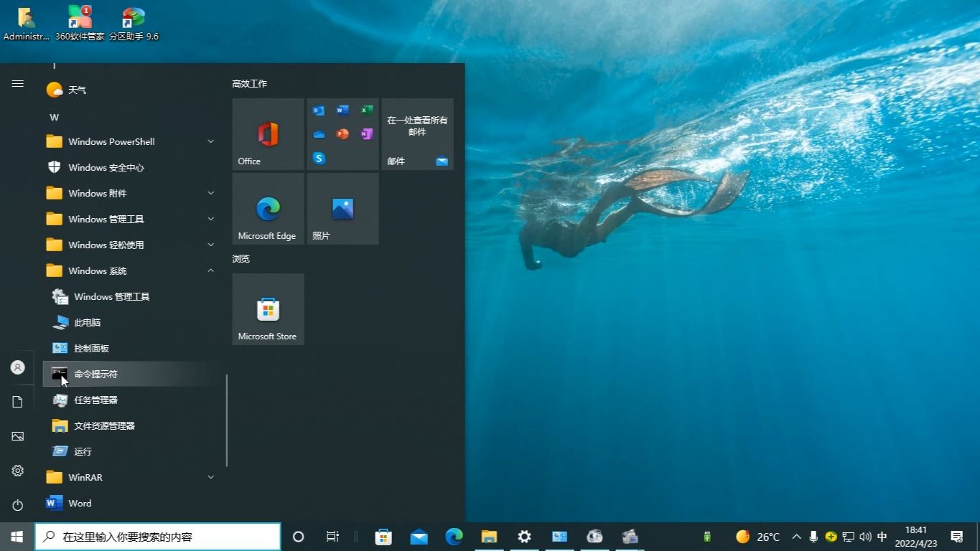
Task: Open the notification center icon
Action: (x=957, y=537)
